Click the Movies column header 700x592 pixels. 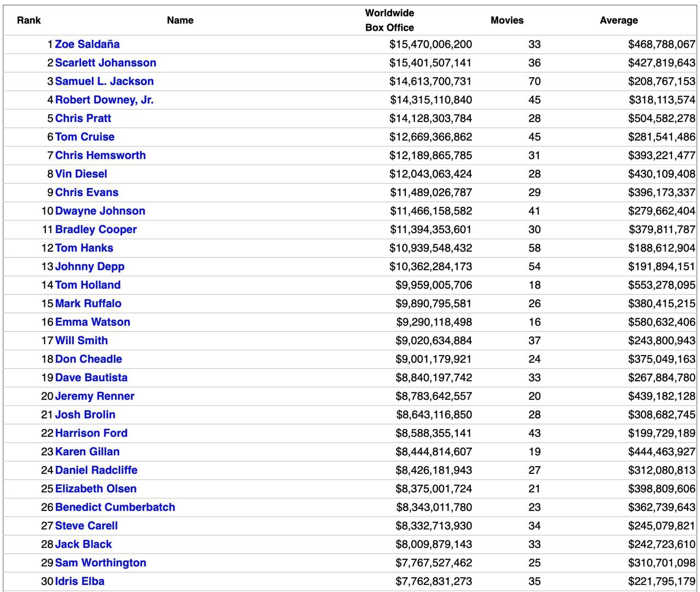click(x=507, y=20)
